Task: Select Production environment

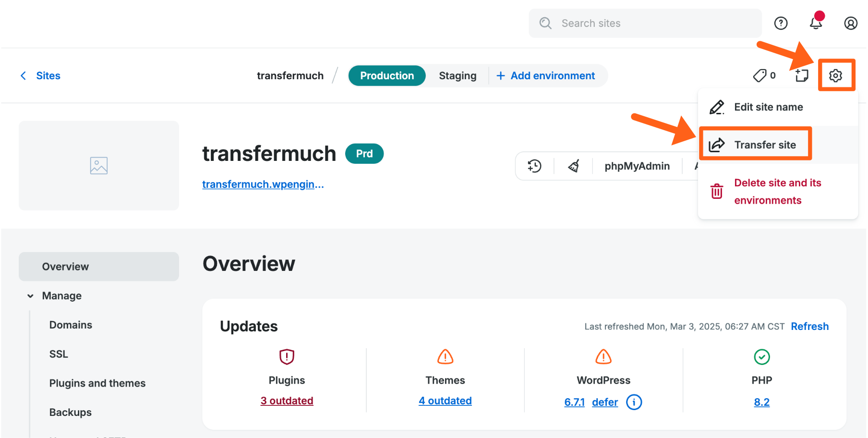Action: click(386, 75)
